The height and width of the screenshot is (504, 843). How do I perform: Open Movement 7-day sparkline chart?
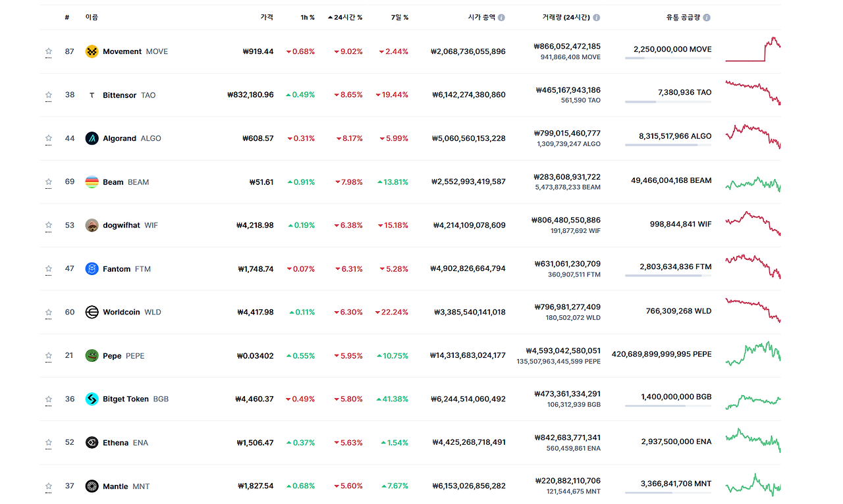(x=753, y=50)
